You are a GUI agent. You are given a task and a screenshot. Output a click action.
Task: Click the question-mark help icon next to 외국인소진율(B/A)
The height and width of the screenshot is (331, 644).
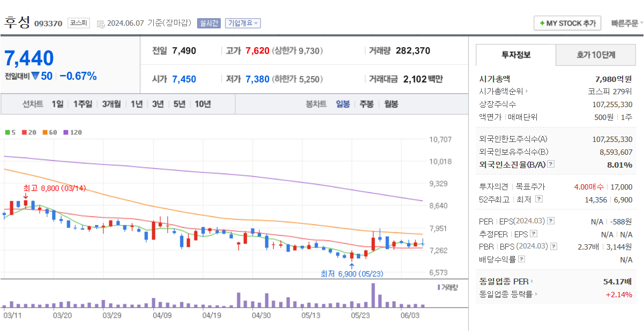[551, 164]
